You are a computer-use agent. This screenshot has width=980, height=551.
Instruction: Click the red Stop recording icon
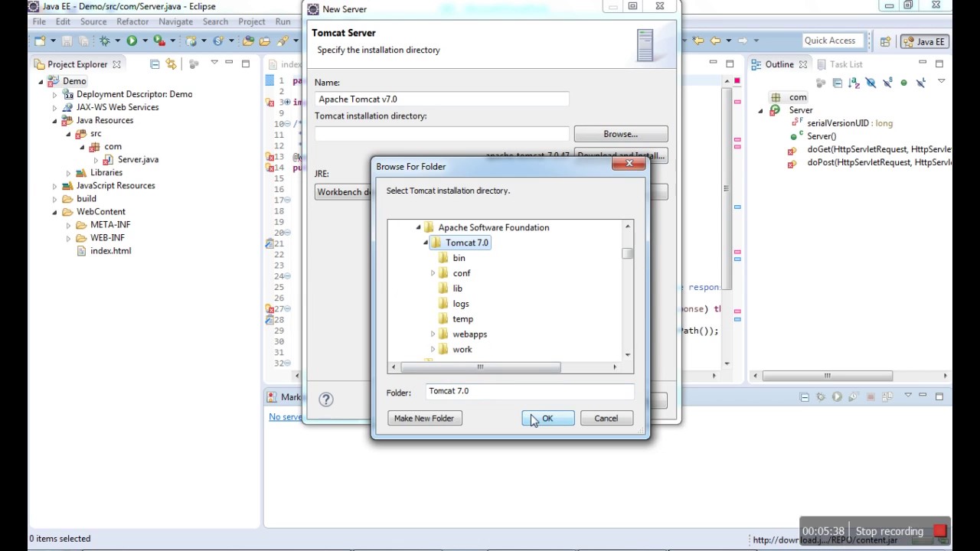[x=940, y=530]
